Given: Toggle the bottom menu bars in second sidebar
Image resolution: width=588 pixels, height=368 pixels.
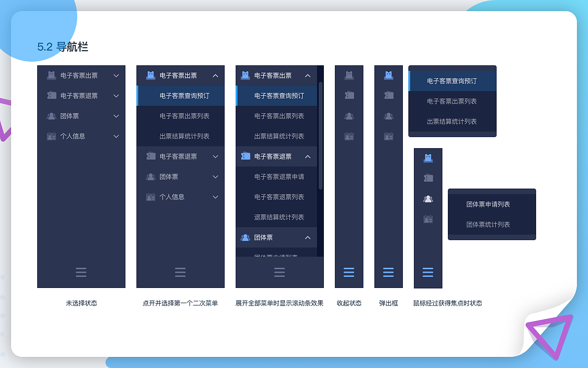Looking at the screenshot, I should coord(180,272).
